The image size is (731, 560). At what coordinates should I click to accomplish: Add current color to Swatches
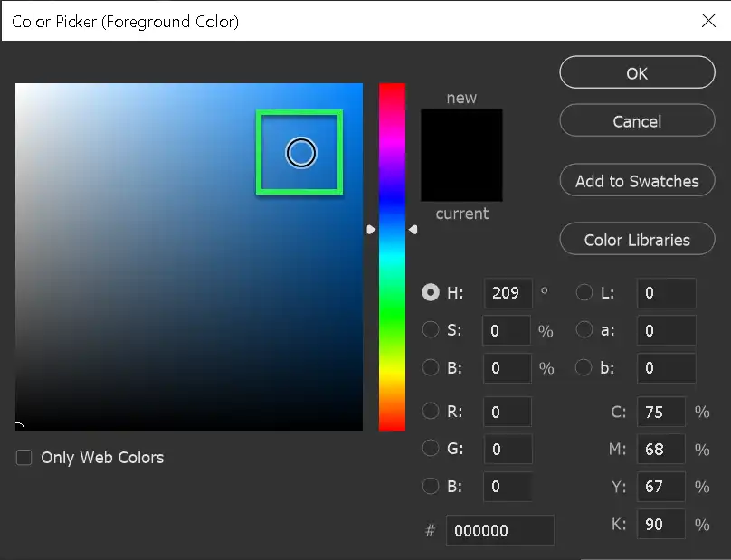point(637,180)
